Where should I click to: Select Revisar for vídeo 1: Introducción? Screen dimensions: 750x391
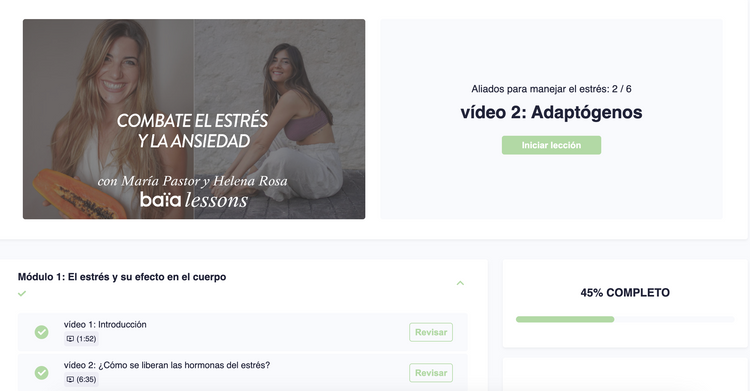(431, 332)
